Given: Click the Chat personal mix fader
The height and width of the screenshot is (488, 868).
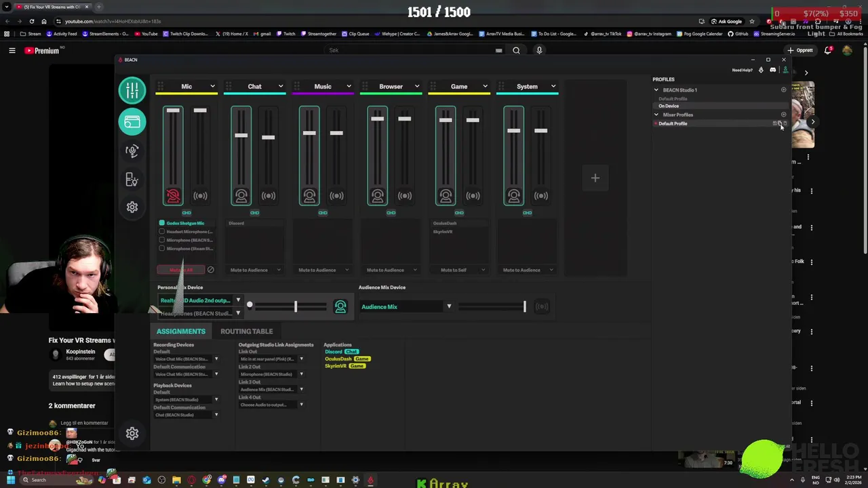Looking at the screenshot, I should click(x=241, y=136).
